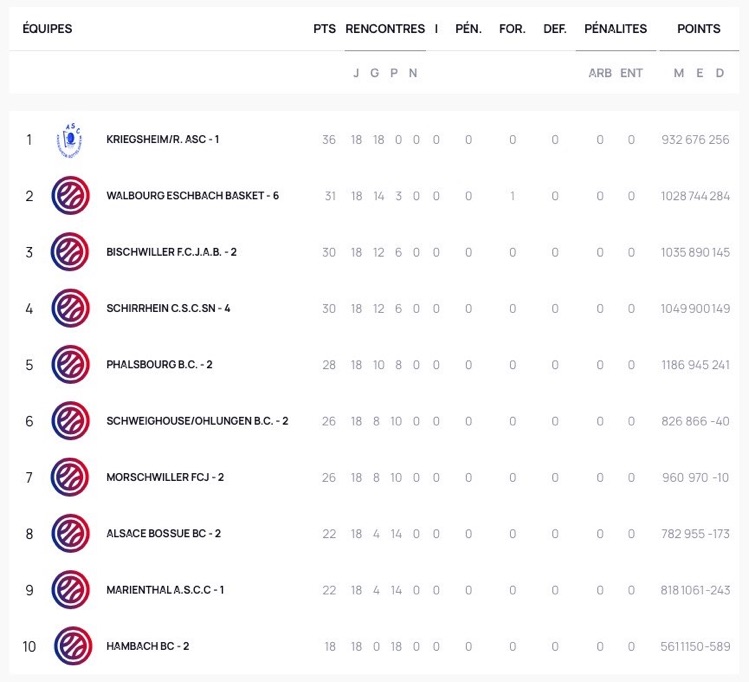Click Walbourg Eschbach Basket team logo
Screen dimensions: 749x682
point(71,196)
